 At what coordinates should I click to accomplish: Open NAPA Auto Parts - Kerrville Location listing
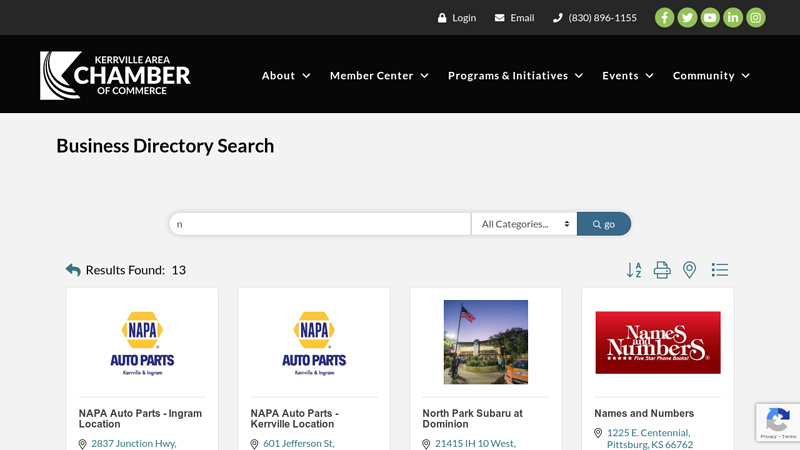coord(294,418)
